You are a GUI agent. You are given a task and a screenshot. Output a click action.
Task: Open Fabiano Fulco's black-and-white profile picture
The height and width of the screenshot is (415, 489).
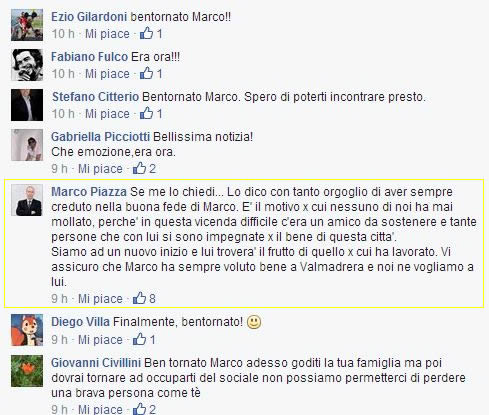point(27,65)
